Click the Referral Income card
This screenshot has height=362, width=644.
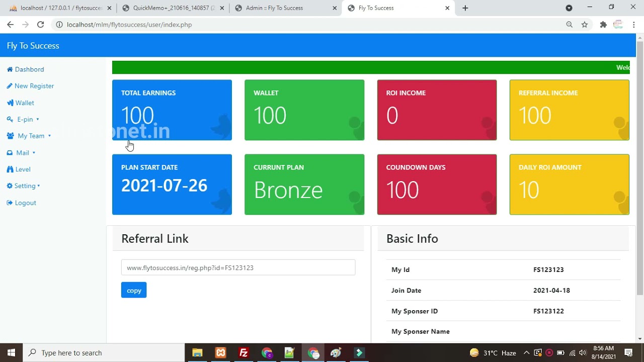coord(570,110)
